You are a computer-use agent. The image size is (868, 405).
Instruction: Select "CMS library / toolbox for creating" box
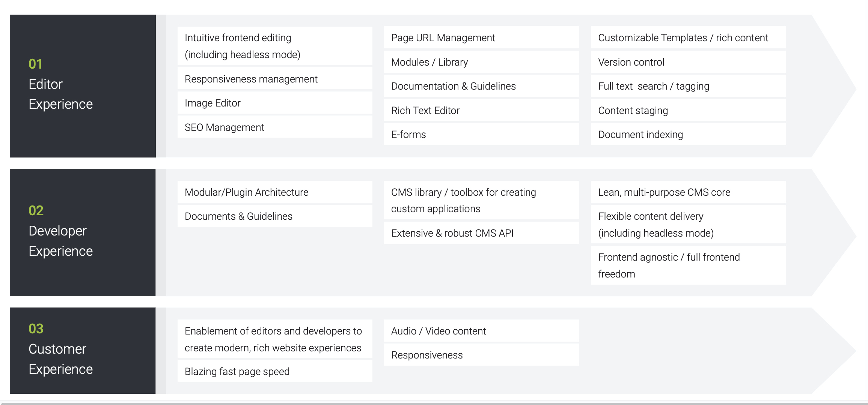pos(481,200)
